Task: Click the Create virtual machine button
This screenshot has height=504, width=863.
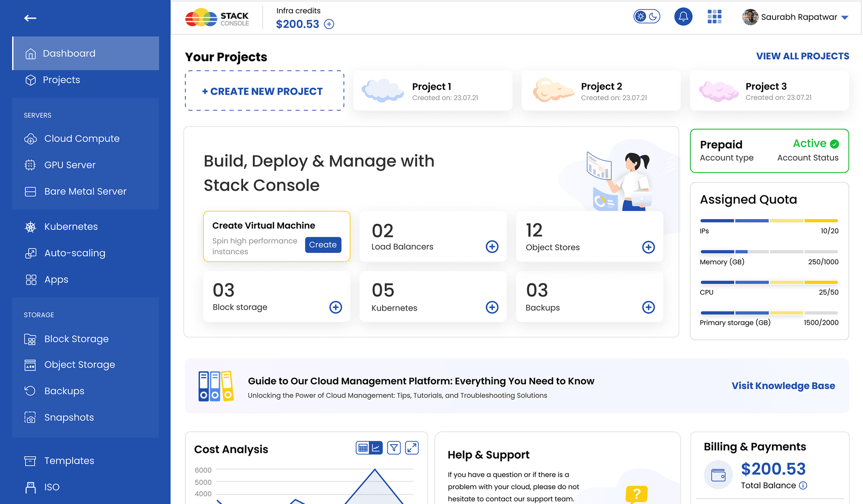Action: point(323,245)
